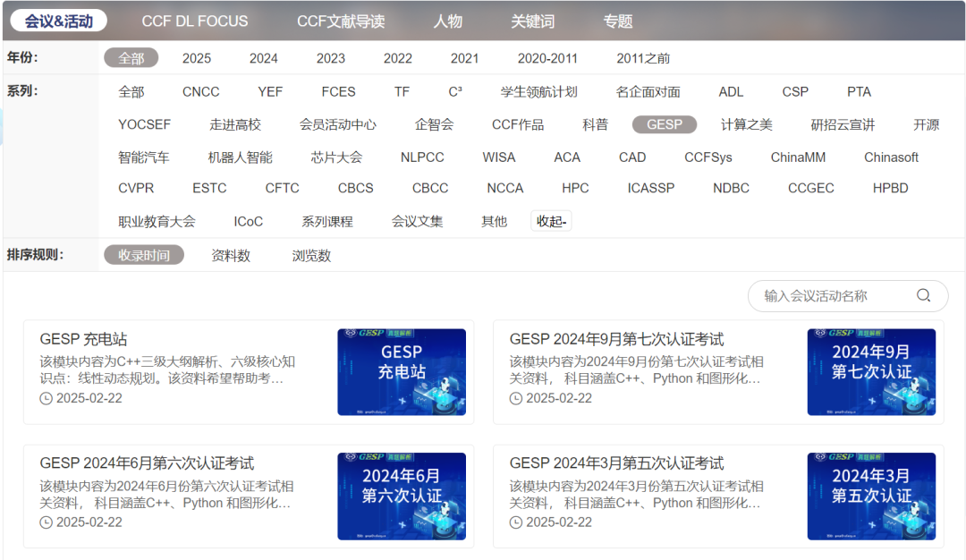Screen dimensions: 966x560
Task: Open the 2024年9月第七次认证 thumbnail
Action: pos(871,372)
